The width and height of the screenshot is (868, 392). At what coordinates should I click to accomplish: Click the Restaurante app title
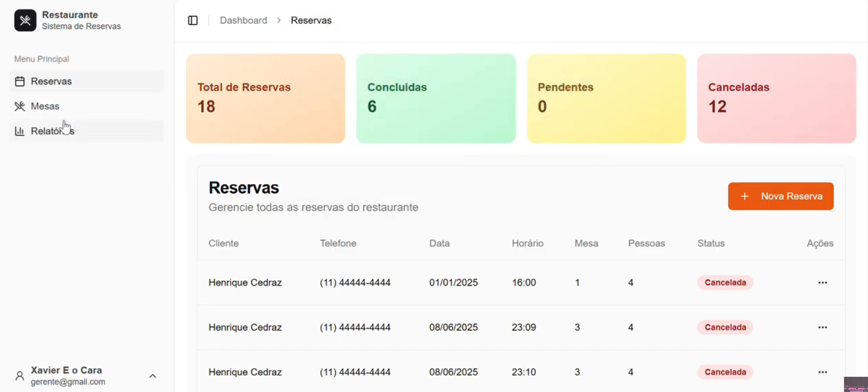pos(70,15)
